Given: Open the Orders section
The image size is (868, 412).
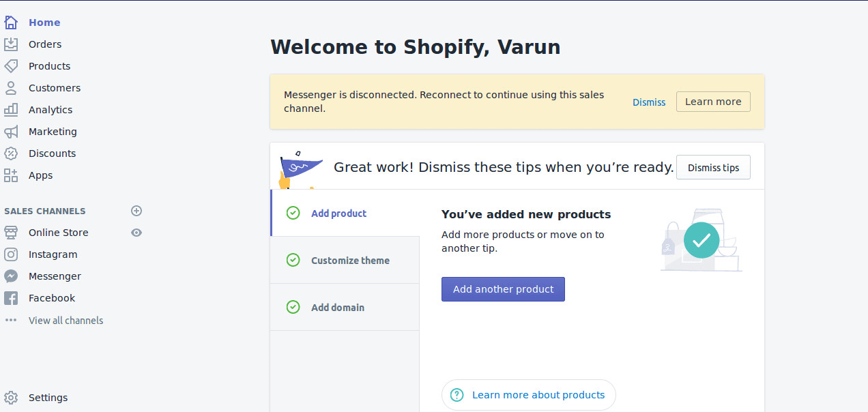Looking at the screenshot, I should pyautogui.click(x=45, y=44).
